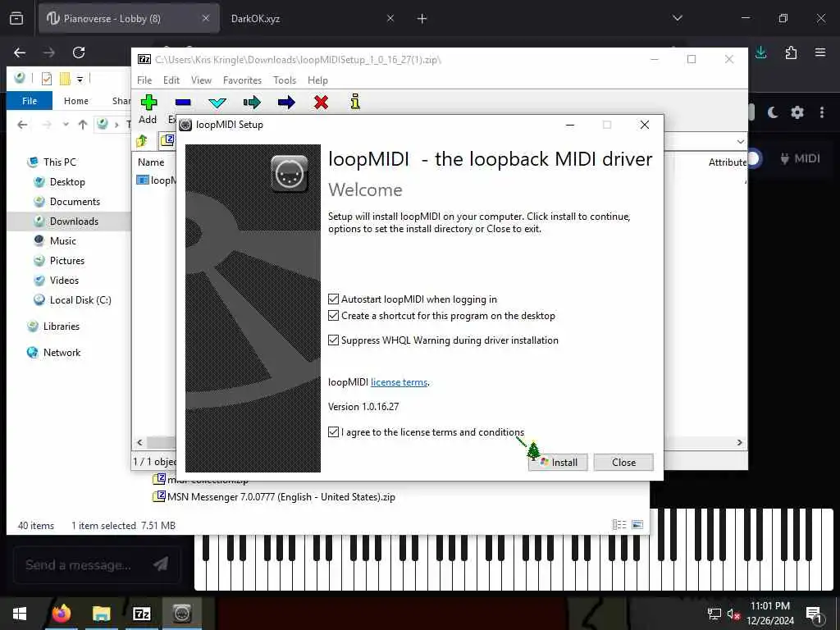The width and height of the screenshot is (840, 630).
Task: Click the 7-Zip Extract minus icon
Action: click(183, 102)
